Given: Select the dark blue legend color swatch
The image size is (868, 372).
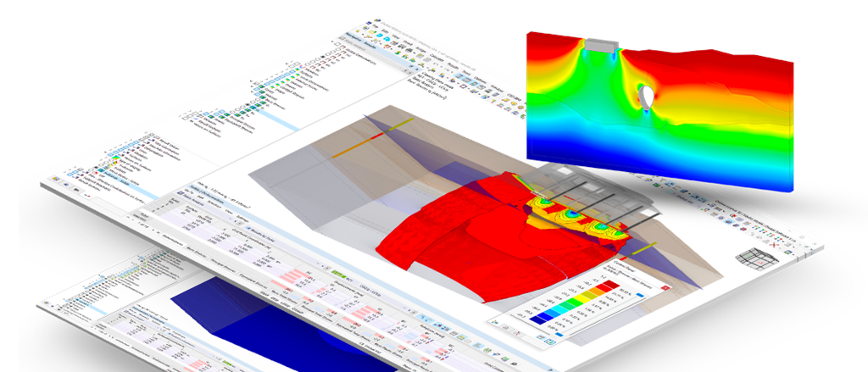Looking at the screenshot, I should point(538,320).
